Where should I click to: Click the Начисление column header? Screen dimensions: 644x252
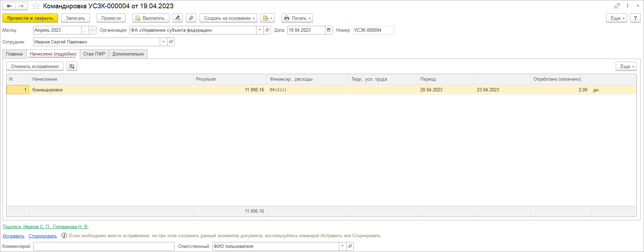click(x=111, y=79)
